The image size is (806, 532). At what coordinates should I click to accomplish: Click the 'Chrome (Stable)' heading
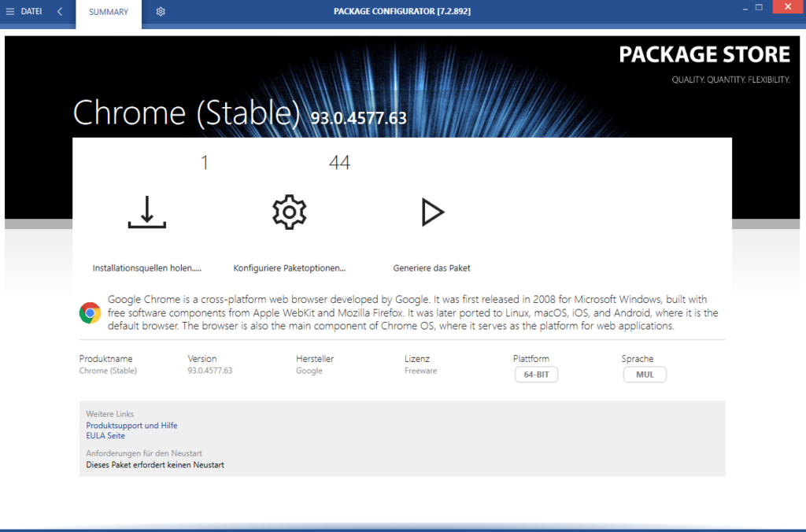(186, 113)
